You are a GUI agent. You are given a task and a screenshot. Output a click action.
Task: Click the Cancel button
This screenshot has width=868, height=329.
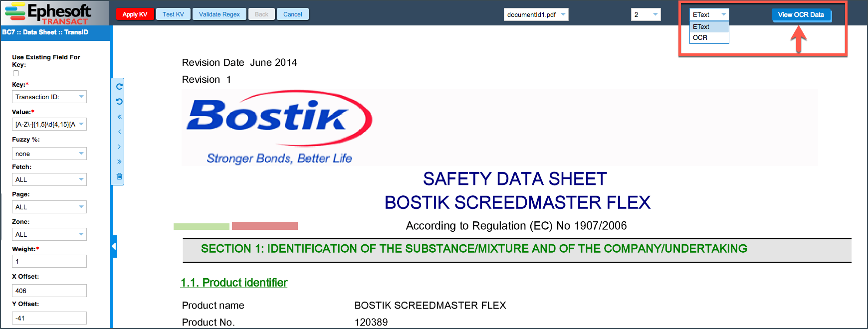click(293, 14)
